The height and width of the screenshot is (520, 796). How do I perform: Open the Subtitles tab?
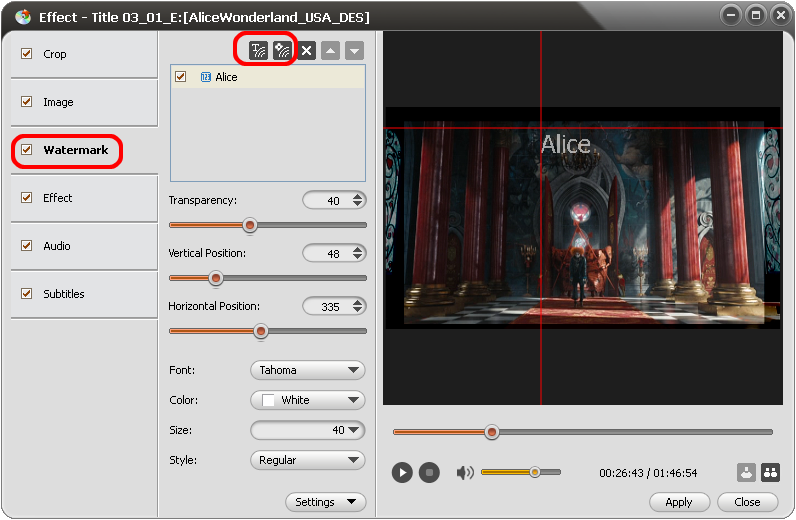(x=84, y=294)
